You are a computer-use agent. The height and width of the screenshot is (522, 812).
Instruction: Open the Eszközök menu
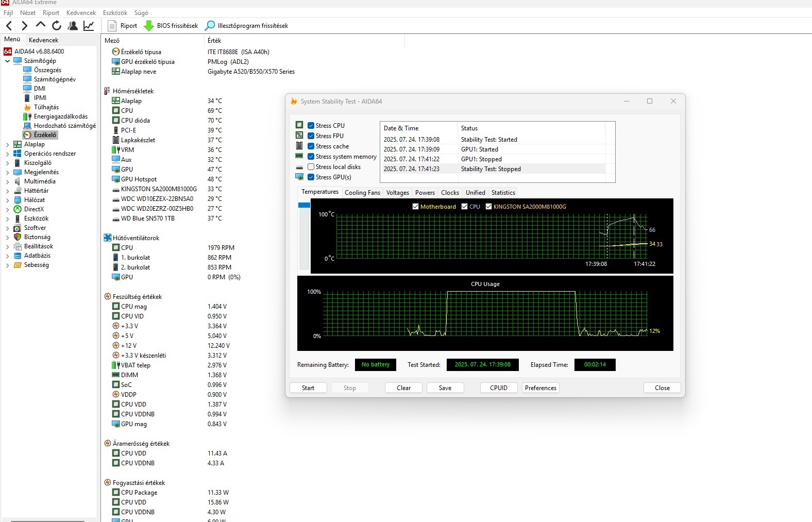pos(115,13)
